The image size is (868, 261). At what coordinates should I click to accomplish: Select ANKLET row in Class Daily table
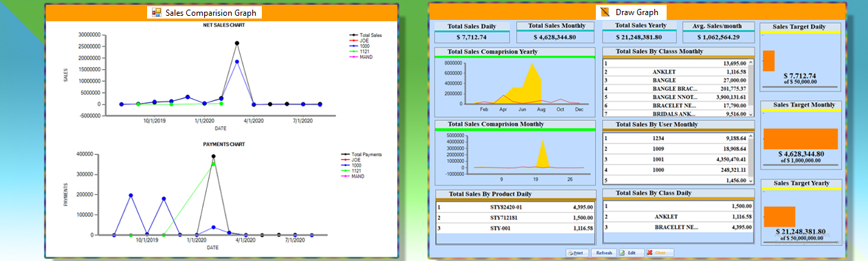click(678, 216)
